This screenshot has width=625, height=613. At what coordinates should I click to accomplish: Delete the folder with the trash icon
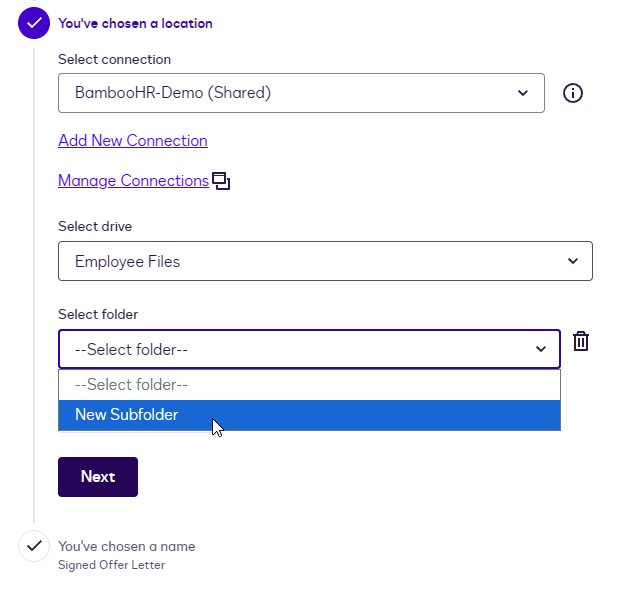[581, 341]
